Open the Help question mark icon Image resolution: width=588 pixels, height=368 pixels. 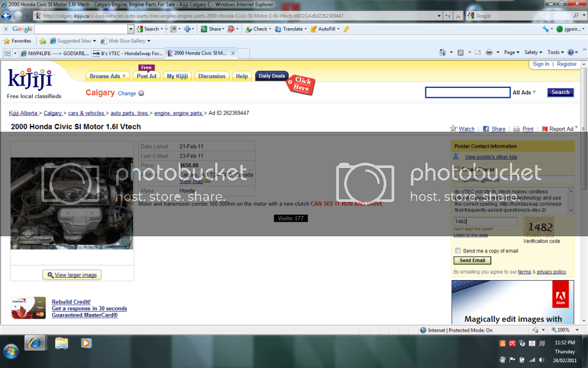pyautogui.click(x=571, y=52)
